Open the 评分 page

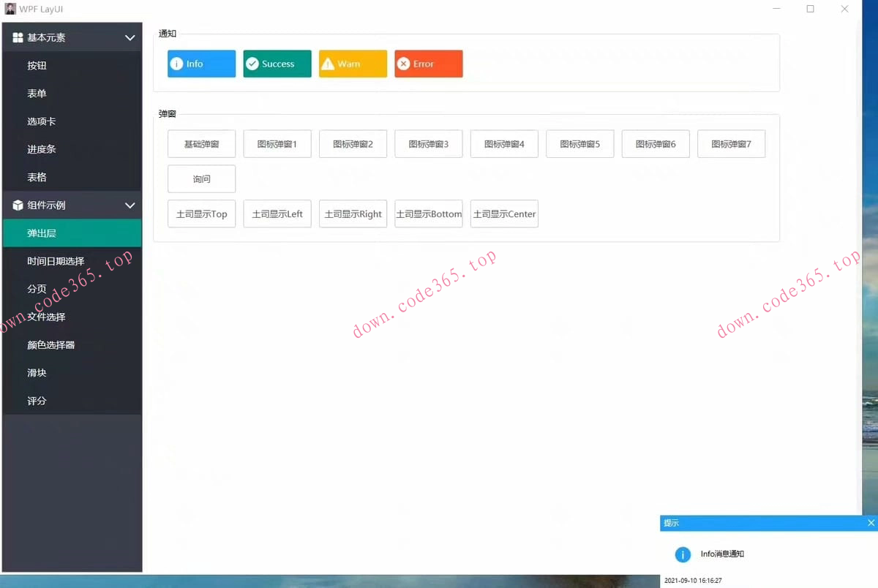click(x=37, y=400)
